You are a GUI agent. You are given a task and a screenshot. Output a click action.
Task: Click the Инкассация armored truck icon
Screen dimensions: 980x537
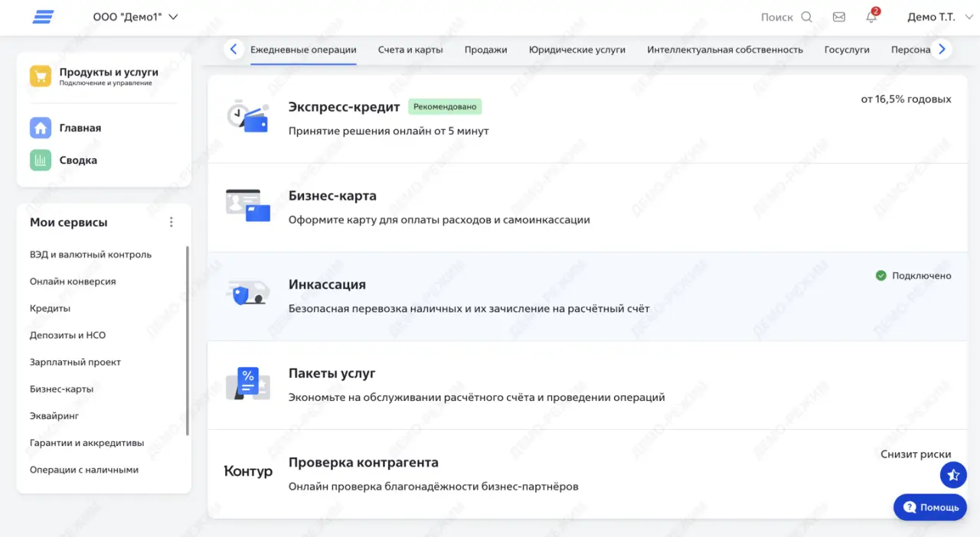[x=247, y=294]
